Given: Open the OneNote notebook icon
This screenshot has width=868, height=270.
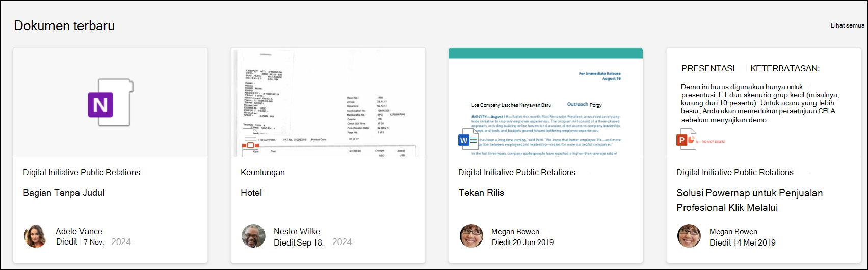Looking at the screenshot, I should (x=111, y=102).
